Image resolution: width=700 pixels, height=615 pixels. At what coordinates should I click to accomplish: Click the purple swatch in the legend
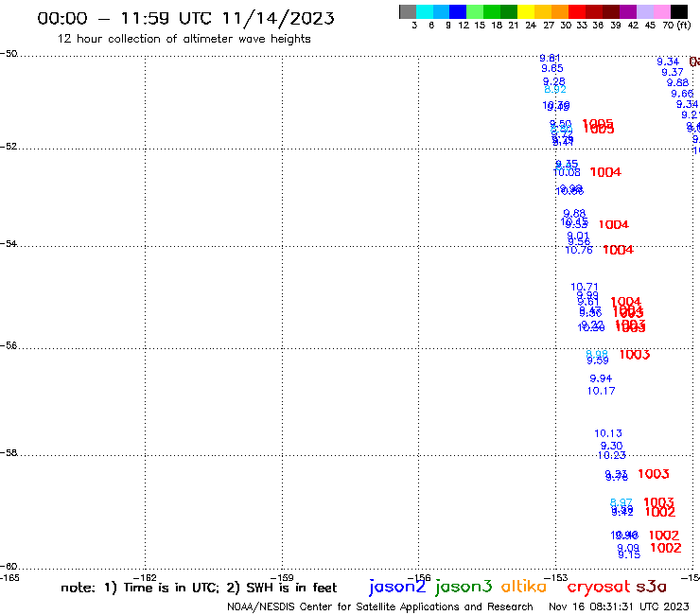point(628,11)
